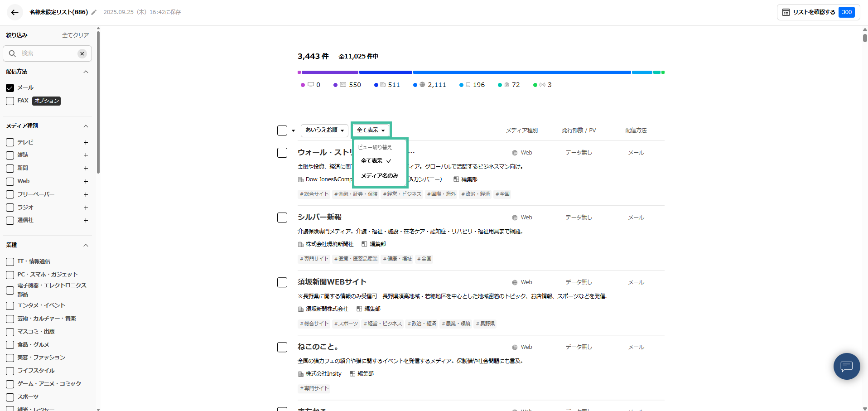
Task: Open the chat support bubble icon
Action: [x=846, y=366]
